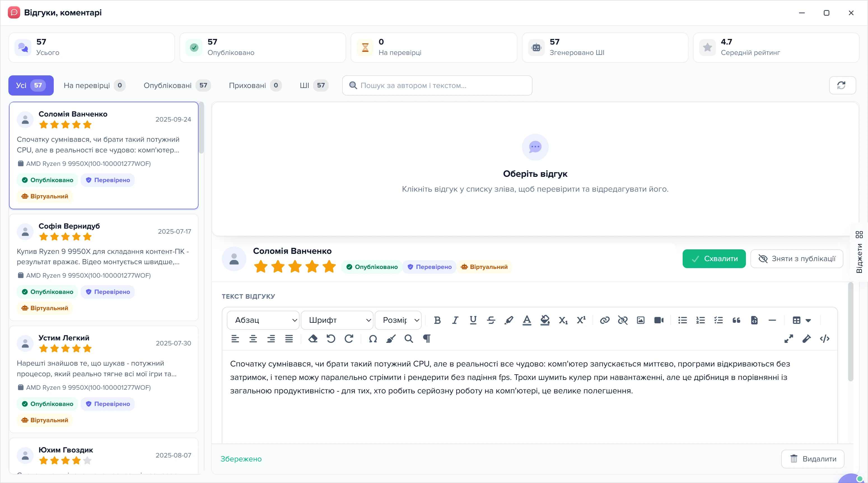Screen dimensions: 868x483
Task: Justify the review text
Action: (289, 339)
